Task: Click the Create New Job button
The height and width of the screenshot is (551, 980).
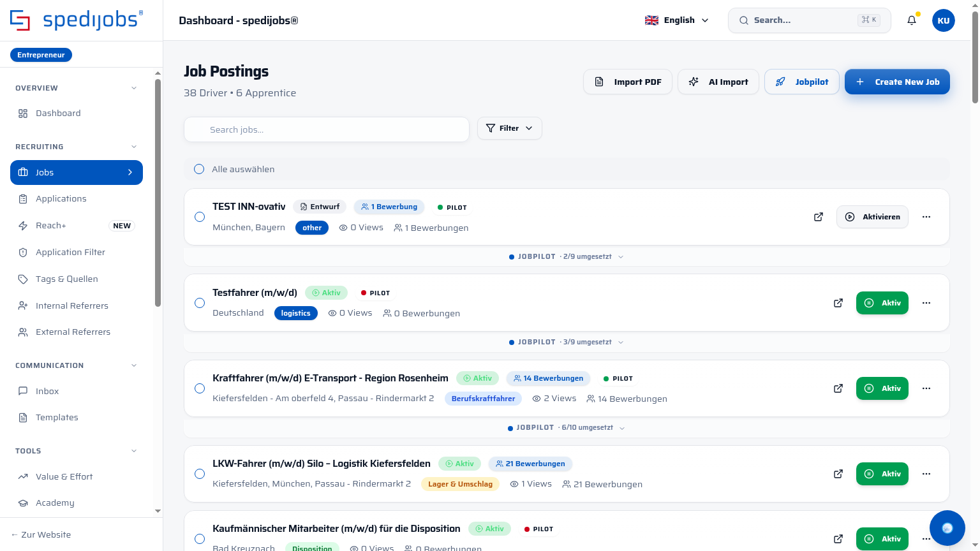Action: click(897, 82)
